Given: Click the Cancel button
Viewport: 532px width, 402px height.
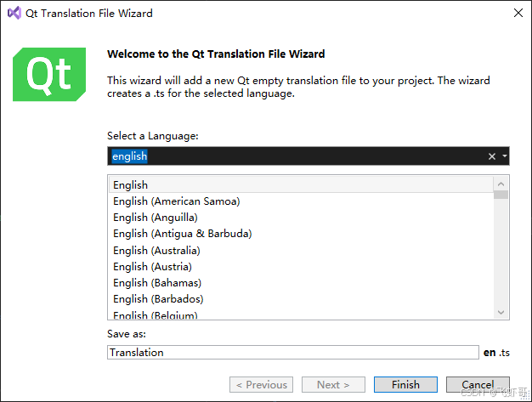Looking at the screenshot, I should click(478, 384).
